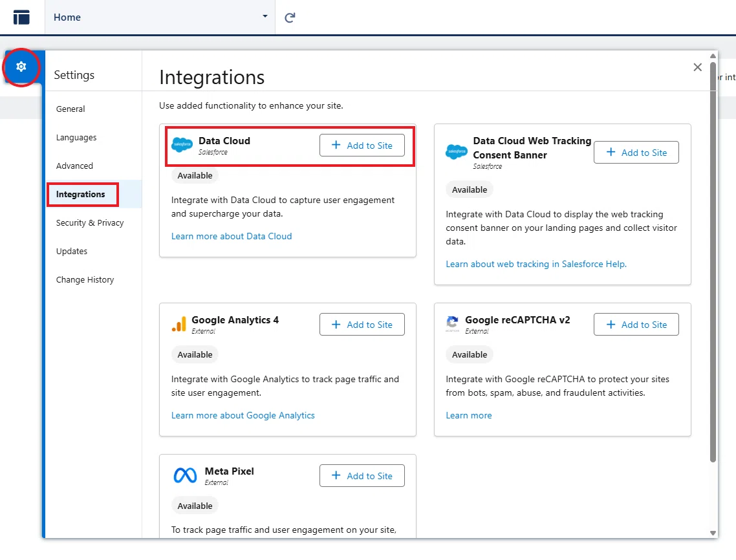Click the Consent Banner Available badge
The height and width of the screenshot is (560, 736).
(x=470, y=189)
